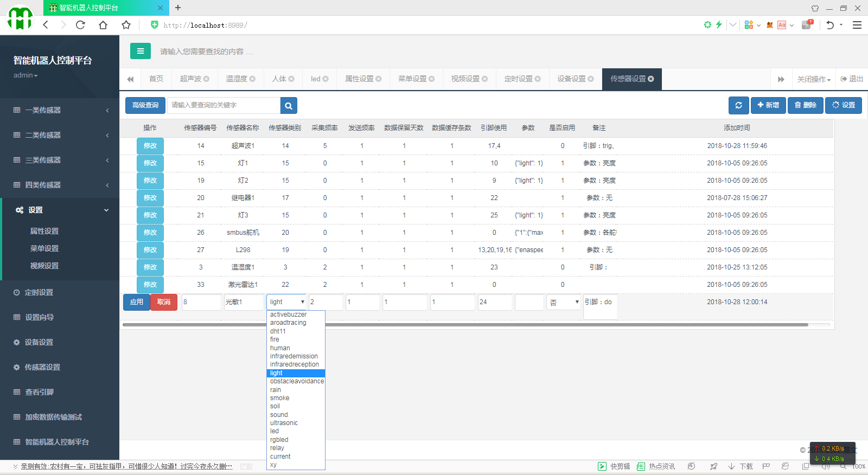
Task: Choose smoke in the dropdown list
Action: click(x=296, y=398)
